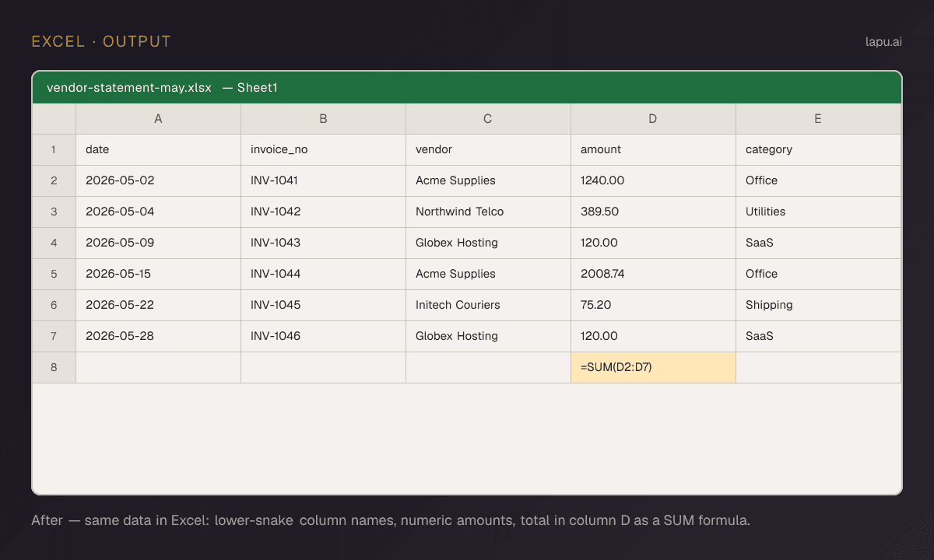
Task: Select row 2 header
Action: pos(54,181)
